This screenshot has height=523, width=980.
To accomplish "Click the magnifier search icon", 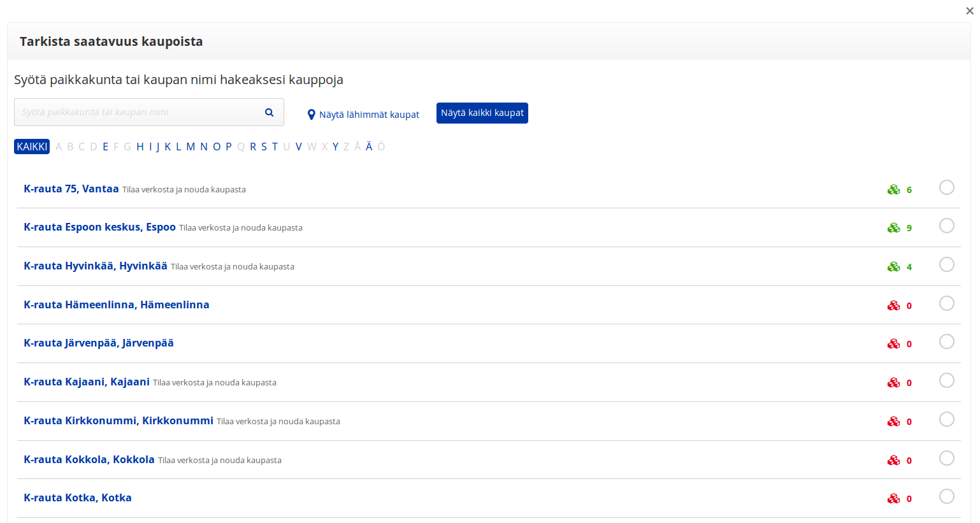I will (x=270, y=112).
